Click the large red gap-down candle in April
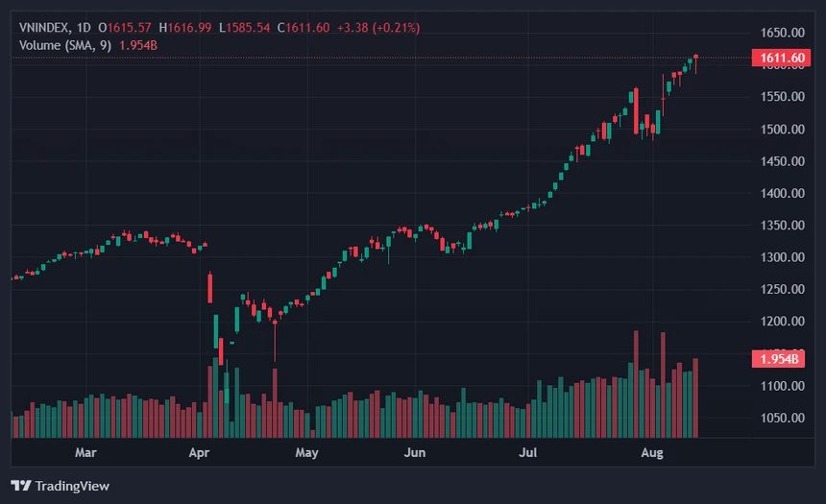Viewport: 826px width, 504px height. point(210,288)
